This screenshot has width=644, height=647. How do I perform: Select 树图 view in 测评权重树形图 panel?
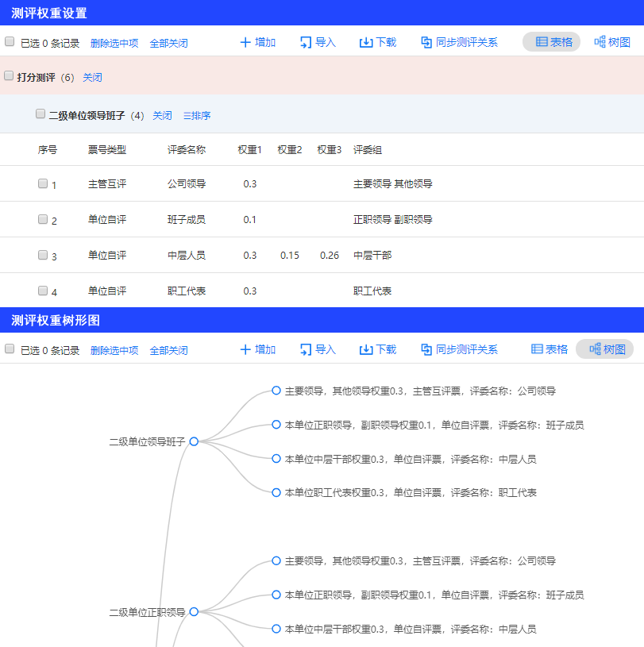tap(605, 349)
